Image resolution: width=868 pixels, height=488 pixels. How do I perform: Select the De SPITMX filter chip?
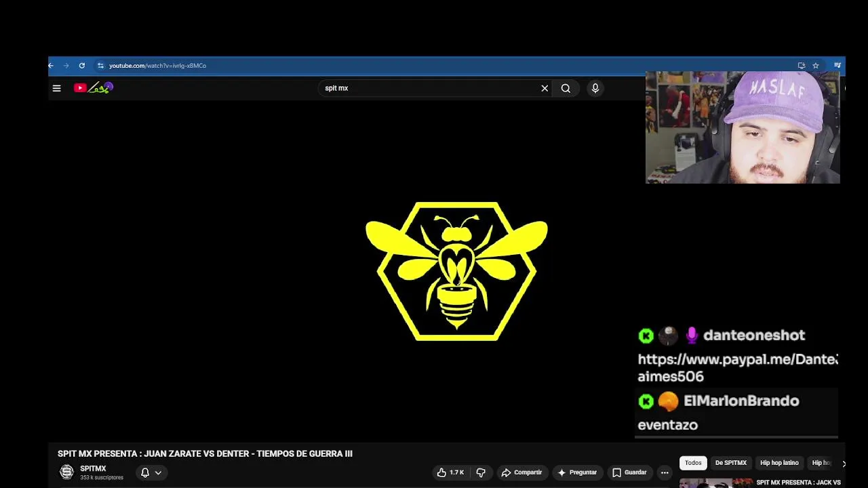click(x=731, y=463)
